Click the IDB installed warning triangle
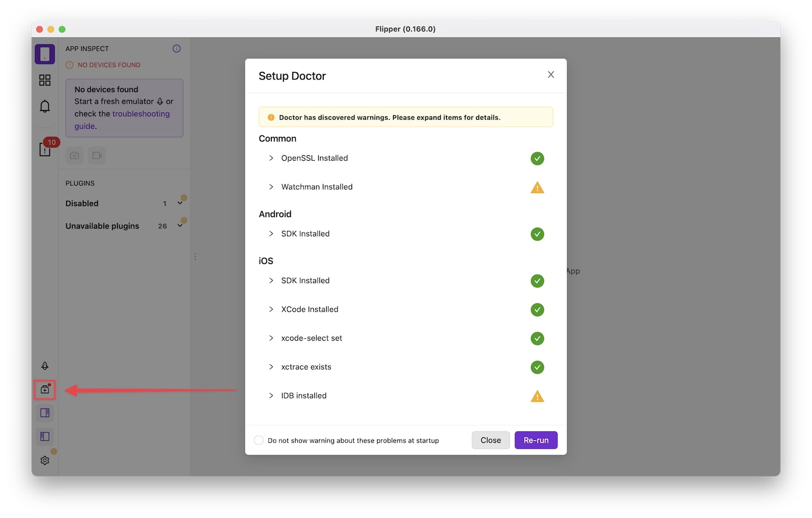812x518 pixels. point(537,396)
